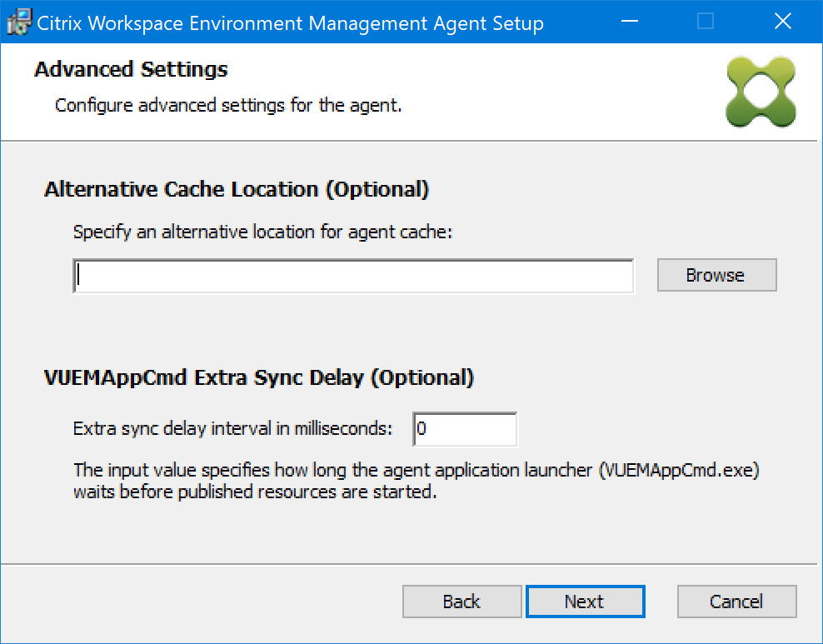This screenshot has height=644, width=823.
Task: Minimize the setup window
Action: 631,22
